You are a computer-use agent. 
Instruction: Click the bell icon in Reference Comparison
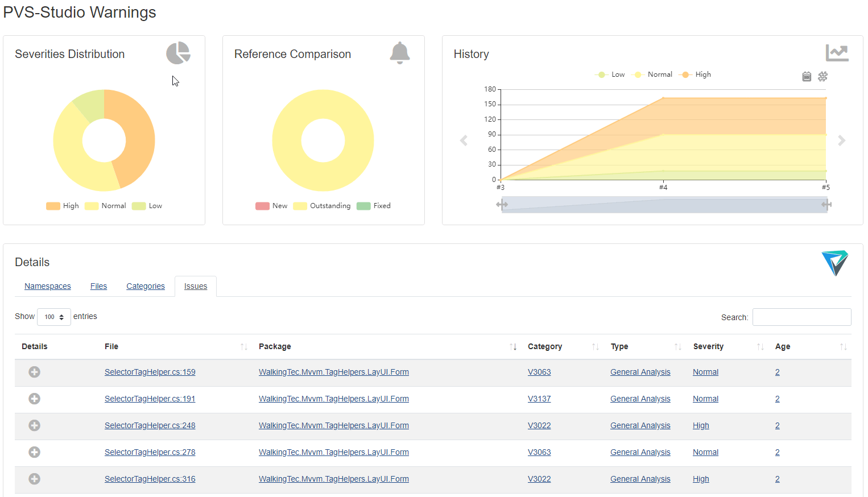(400, 53)
